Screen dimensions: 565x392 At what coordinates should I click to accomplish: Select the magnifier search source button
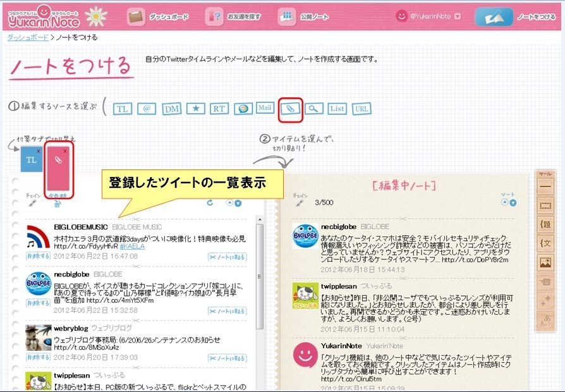pyautogui.click(x=313, y=109)
